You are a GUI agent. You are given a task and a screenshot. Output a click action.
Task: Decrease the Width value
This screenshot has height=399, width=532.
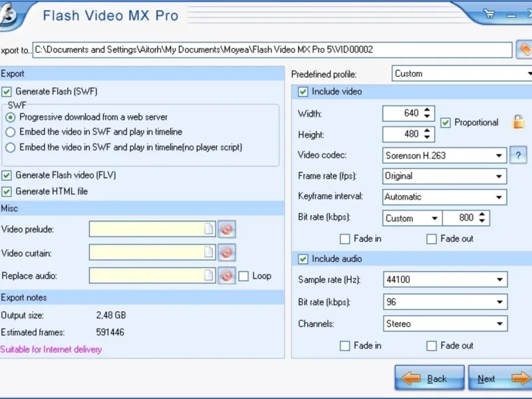coord(427,117)
